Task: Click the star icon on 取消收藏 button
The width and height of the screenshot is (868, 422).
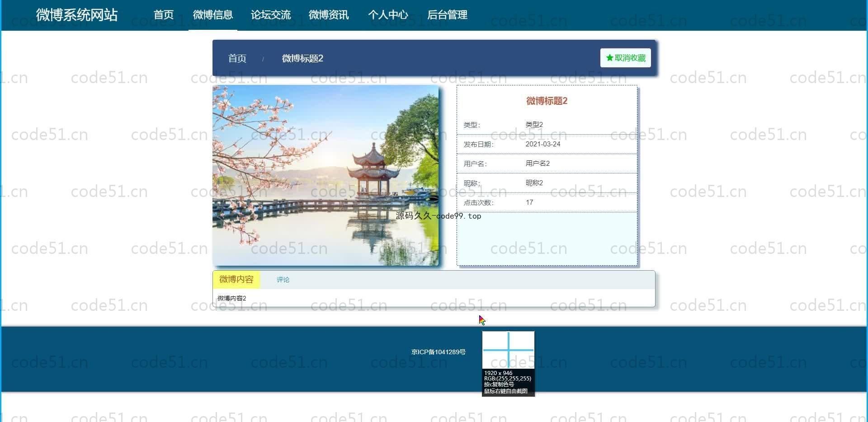Action: (609, 58)
